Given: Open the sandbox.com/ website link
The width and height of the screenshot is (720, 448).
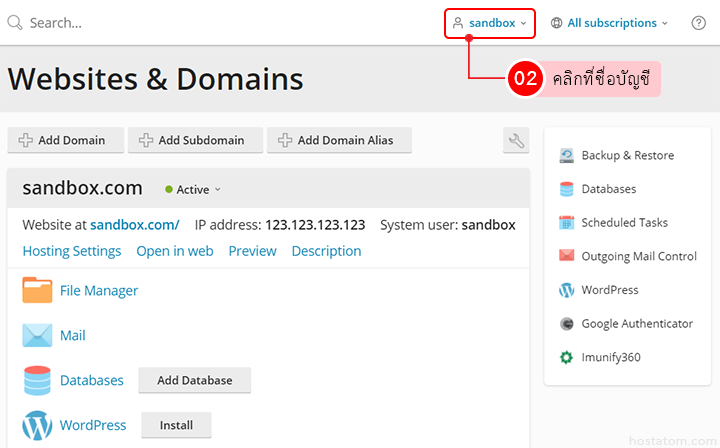Looking at the screenshot, I should (135, 225).
